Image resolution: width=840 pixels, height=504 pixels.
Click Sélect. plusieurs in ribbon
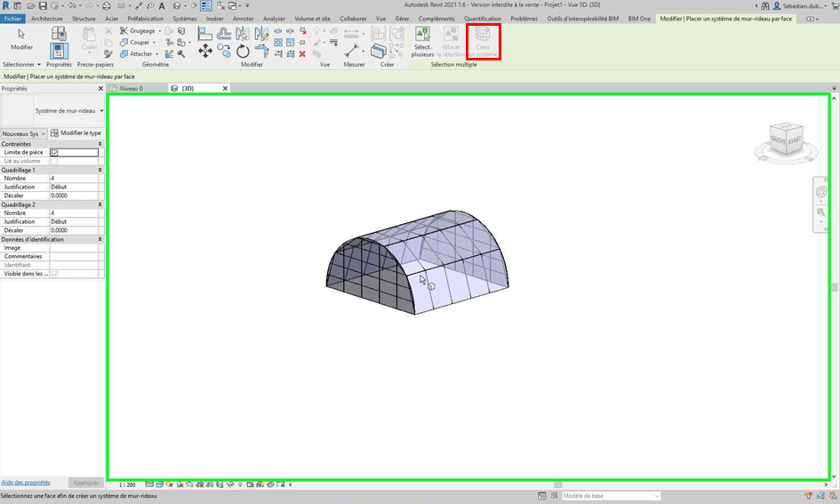pos(422,42)
